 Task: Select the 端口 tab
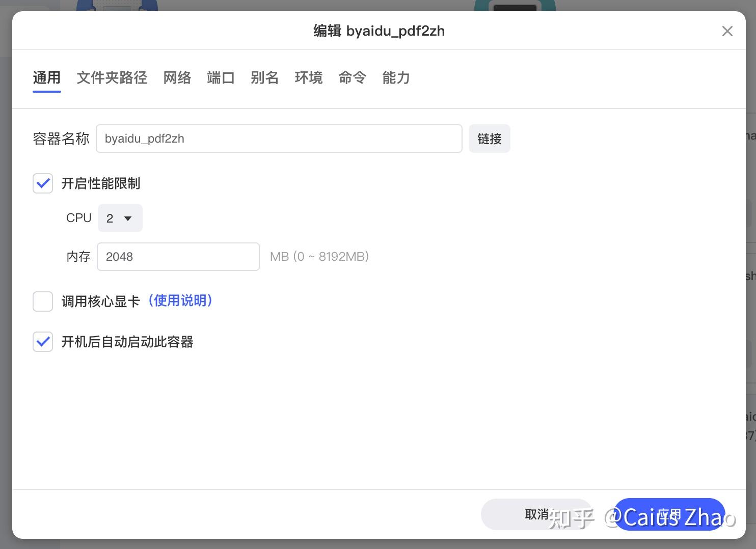221,77
